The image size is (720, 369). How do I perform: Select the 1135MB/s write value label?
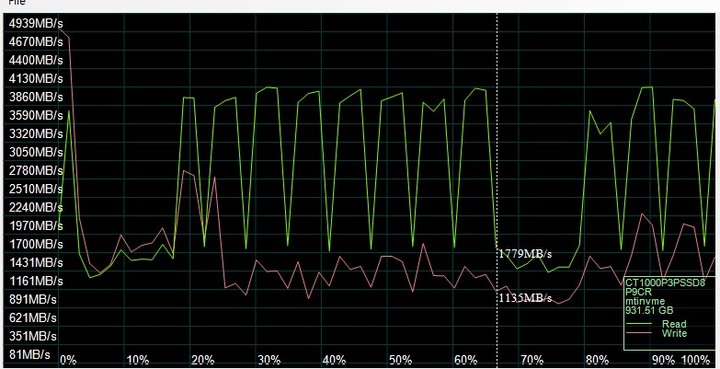click(525, 298)
